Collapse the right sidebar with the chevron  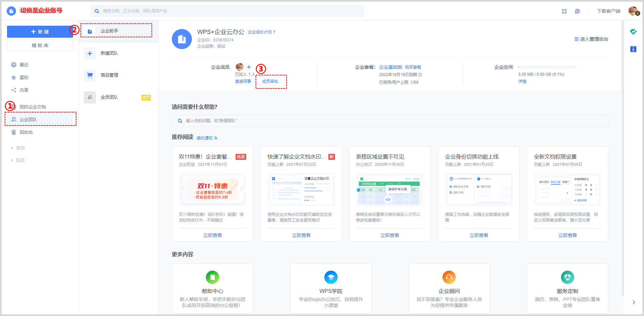(x=634, y=302)
